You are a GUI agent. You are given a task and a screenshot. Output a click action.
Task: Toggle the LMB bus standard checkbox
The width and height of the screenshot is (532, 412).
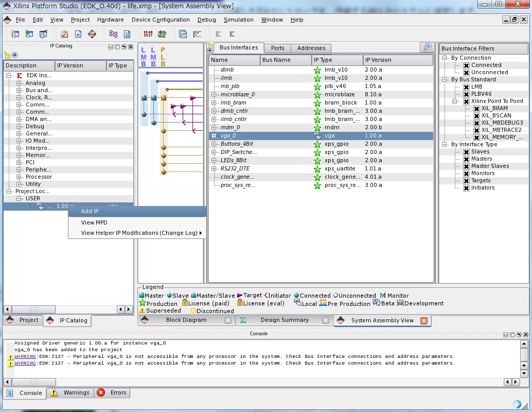[466, 87]
